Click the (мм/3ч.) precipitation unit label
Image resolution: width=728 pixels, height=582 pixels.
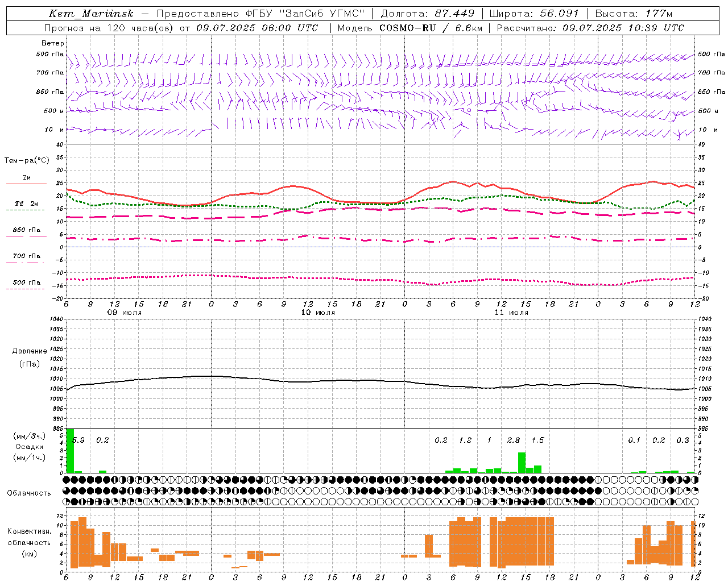(x=30, y=436)
